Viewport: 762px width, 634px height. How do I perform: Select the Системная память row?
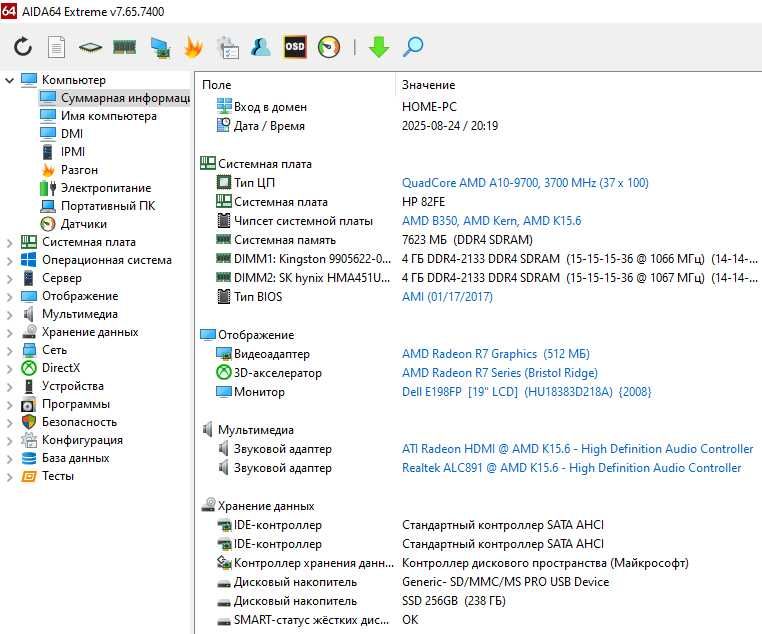(x=479, y=240)
